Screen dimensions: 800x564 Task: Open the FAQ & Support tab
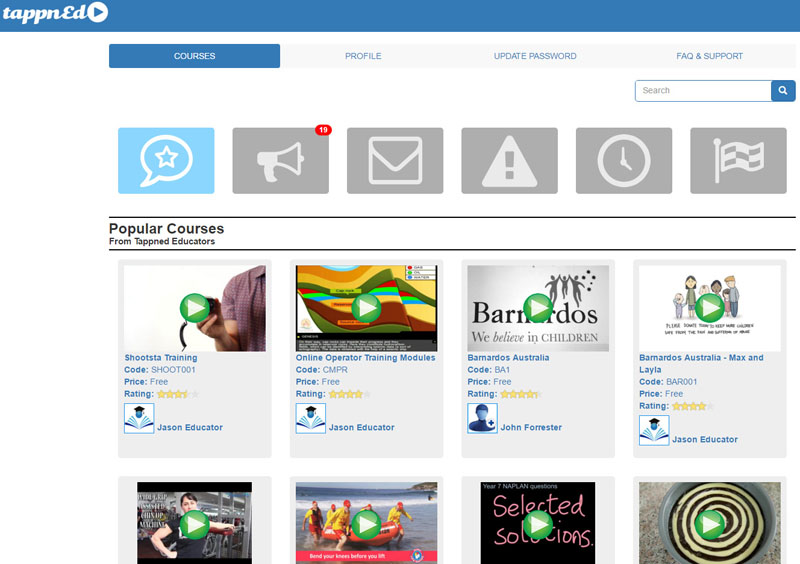click(x=708, y=56)
